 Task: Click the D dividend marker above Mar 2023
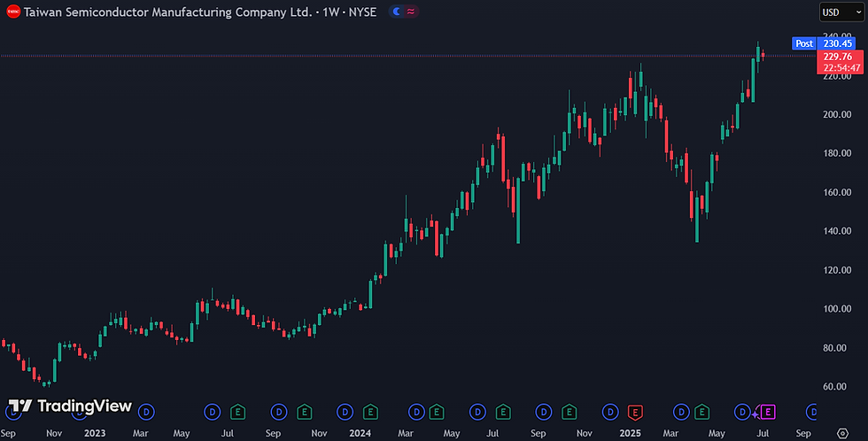pos(146,412)
